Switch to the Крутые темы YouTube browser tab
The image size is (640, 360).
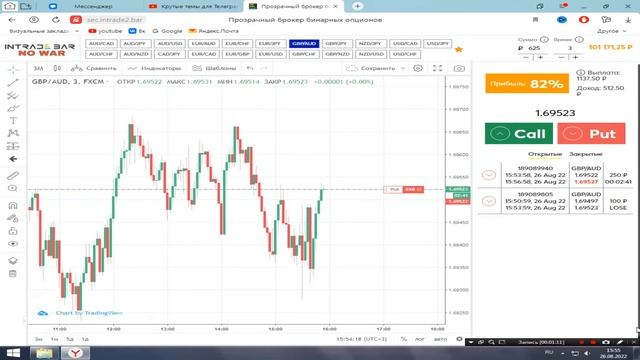(194, 6)
